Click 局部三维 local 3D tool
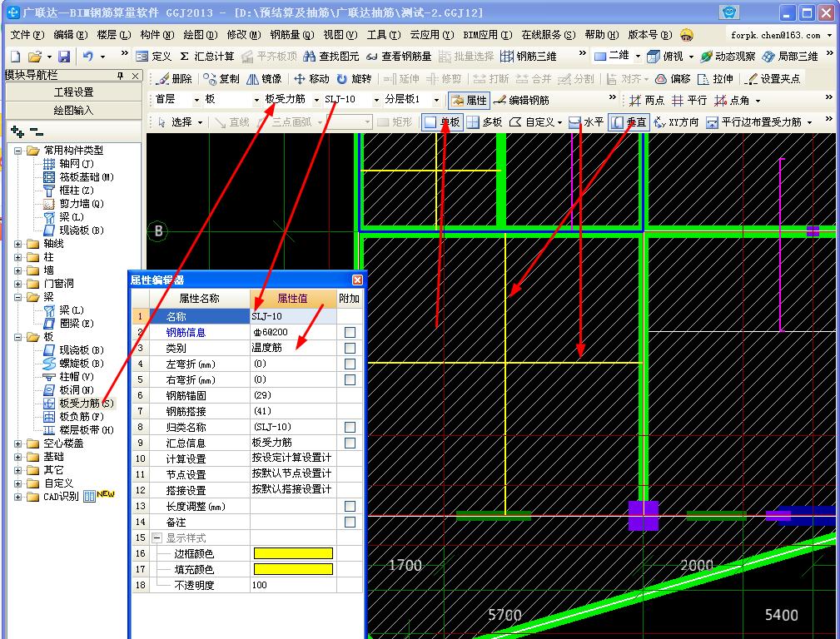The image size is (840, 639). (790, 57)
